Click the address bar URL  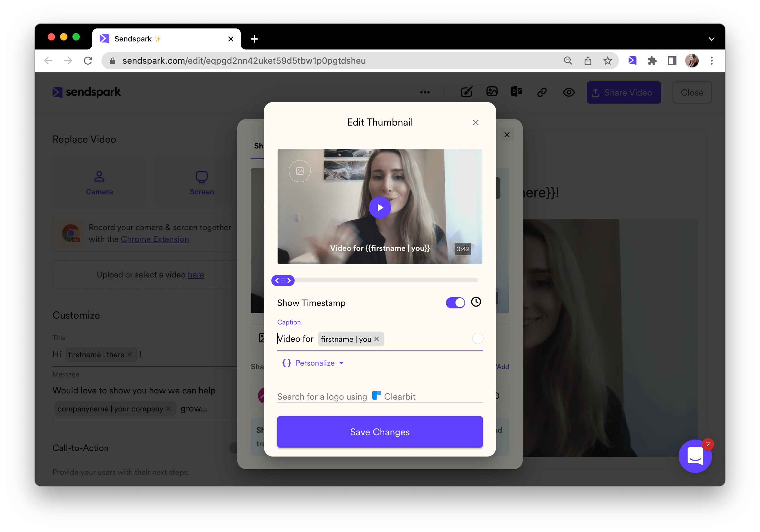point(244,61)
